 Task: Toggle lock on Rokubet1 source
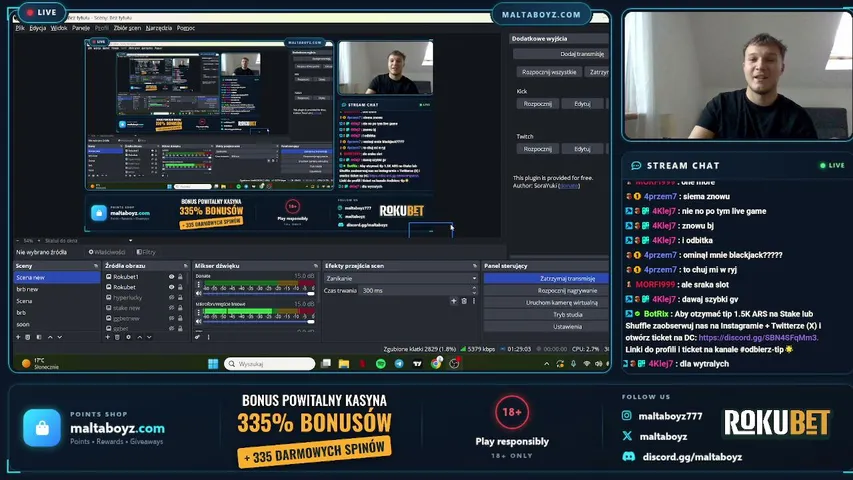180,277
